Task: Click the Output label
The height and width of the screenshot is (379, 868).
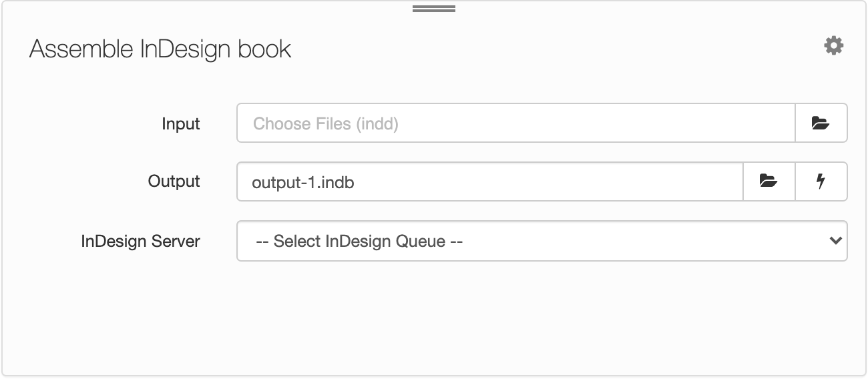Action: point(174,181)
